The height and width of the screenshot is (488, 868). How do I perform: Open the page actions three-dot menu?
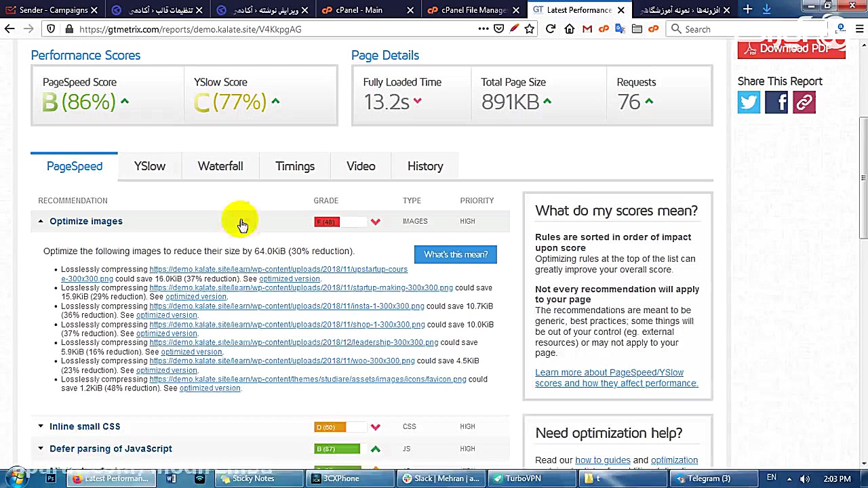483,29
